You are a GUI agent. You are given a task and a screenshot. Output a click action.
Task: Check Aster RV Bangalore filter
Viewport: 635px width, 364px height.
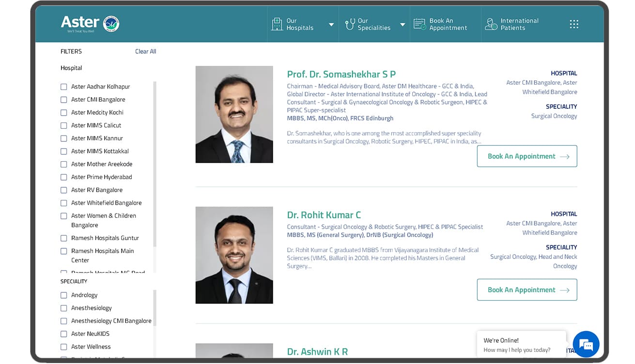[x=63, y=190]
